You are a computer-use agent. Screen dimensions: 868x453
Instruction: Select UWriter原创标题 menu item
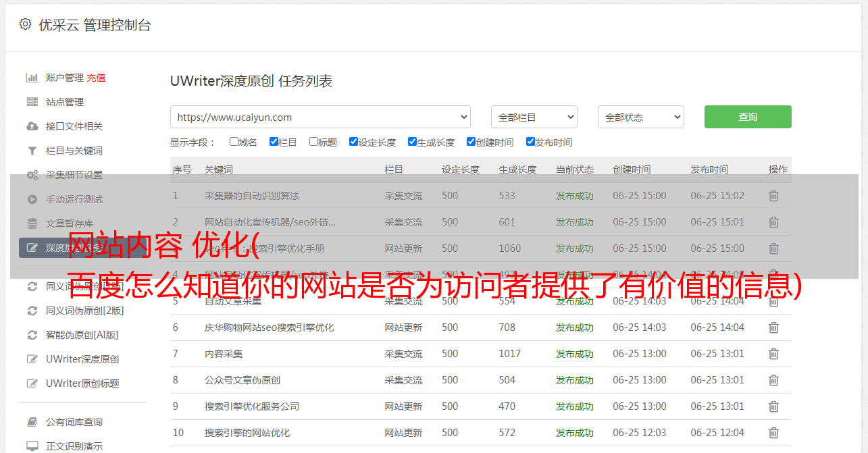82,383
